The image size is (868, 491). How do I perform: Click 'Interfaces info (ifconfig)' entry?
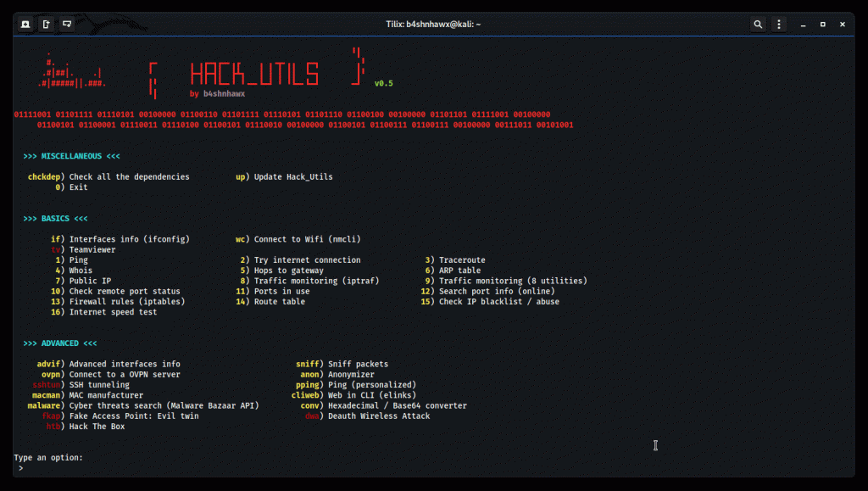pyautogui.click(x=129, y=239)
